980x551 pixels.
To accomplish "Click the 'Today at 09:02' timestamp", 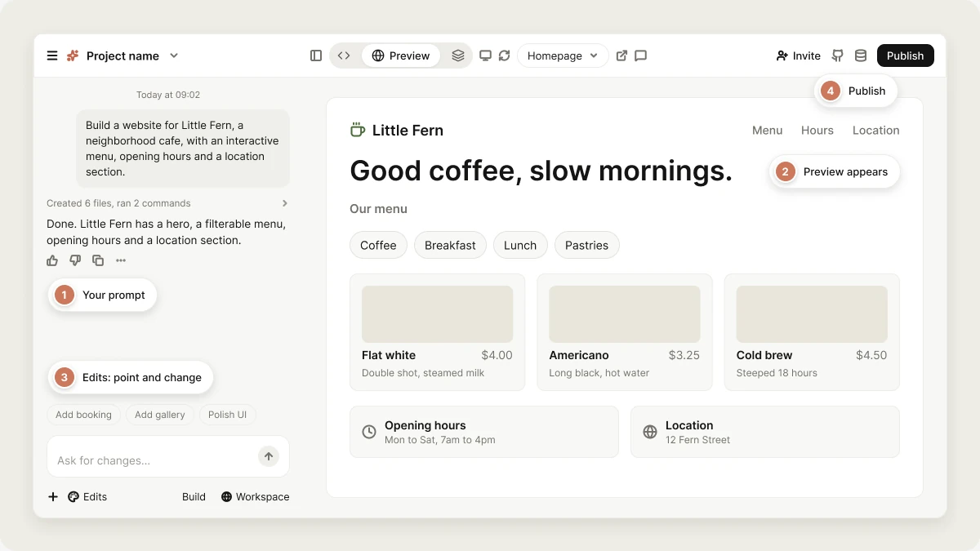I will 168,95.
